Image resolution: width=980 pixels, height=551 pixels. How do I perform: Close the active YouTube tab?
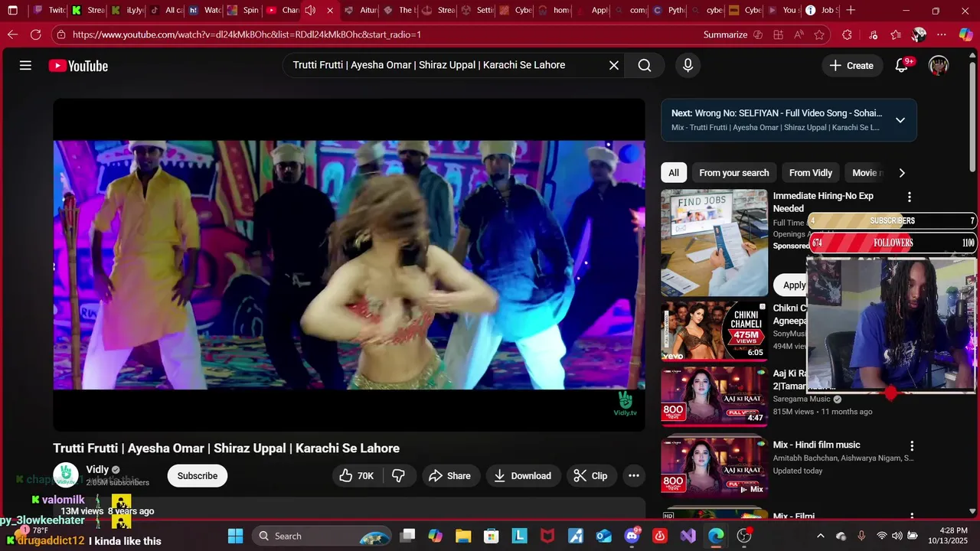[330, 11]
